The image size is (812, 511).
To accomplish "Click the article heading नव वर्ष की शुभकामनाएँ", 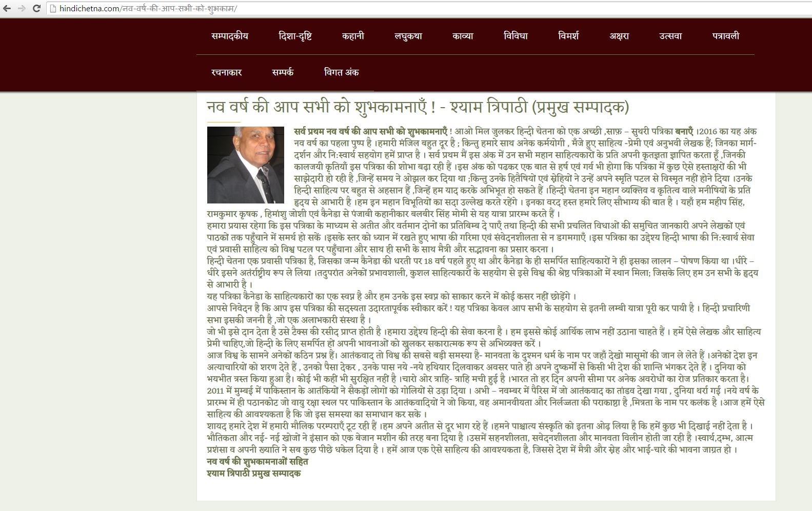I will pos(418,107).
